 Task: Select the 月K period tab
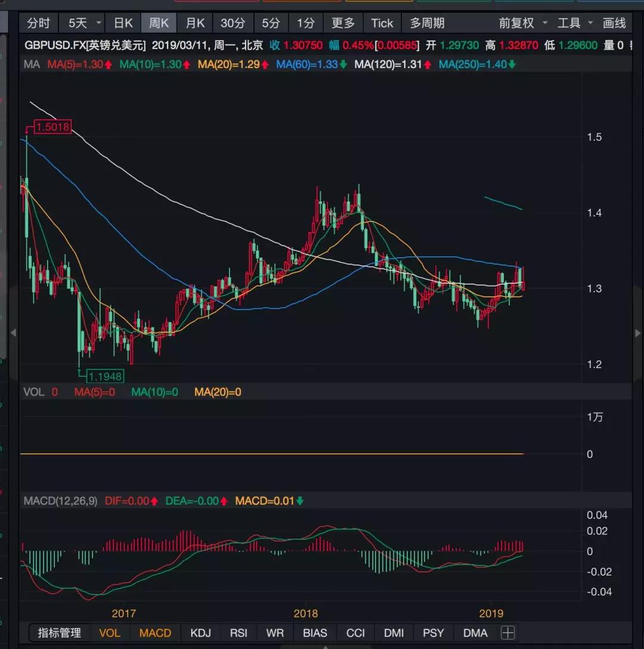195,23
